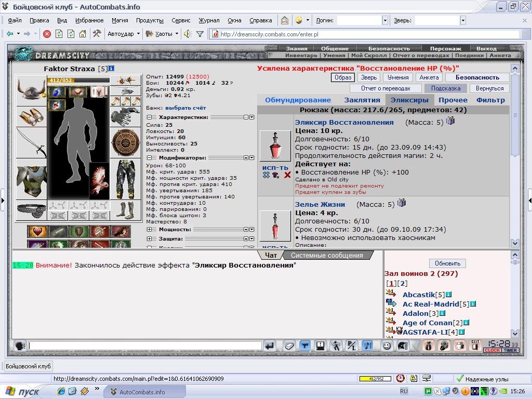The image size is (532, 399).
Task: Click the smiley emoticon icon in chat bar
Action: coord(387,345)
